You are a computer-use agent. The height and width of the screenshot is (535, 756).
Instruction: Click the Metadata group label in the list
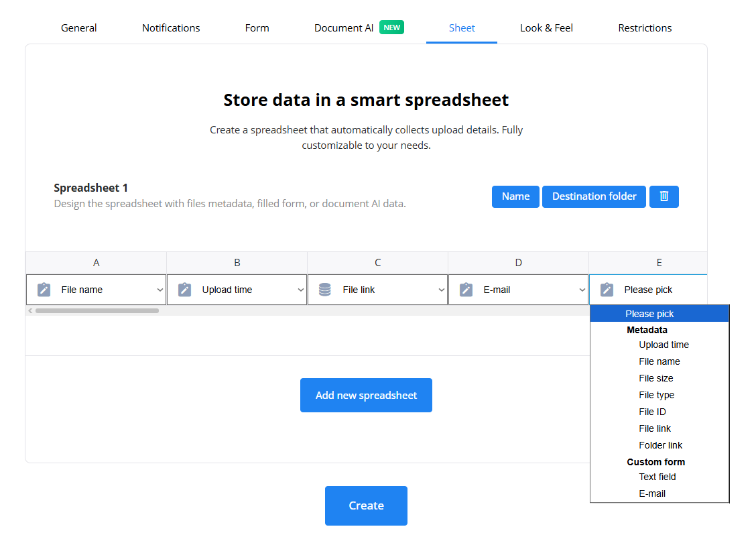pos(647,330)
